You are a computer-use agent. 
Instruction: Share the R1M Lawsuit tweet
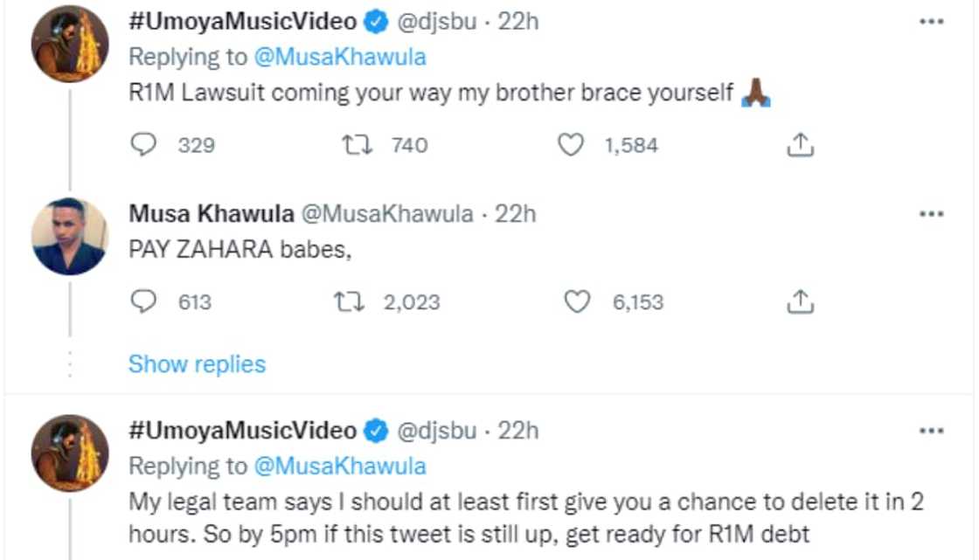800,146
